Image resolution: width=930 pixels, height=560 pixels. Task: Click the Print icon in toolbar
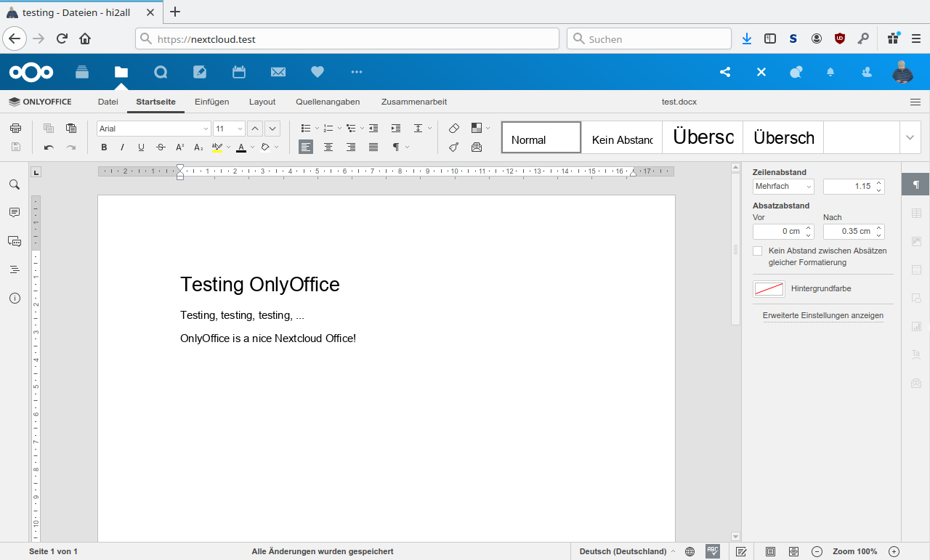pos(15,129)
